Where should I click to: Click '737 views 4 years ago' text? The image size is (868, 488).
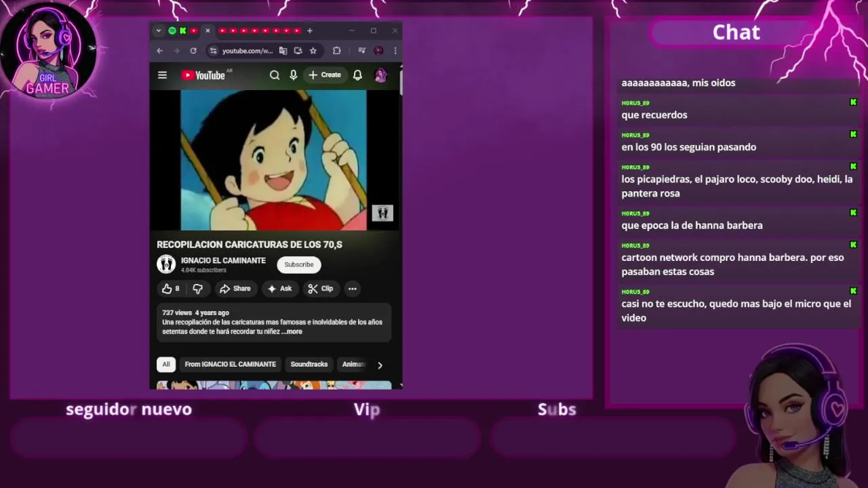click(195, 313)
